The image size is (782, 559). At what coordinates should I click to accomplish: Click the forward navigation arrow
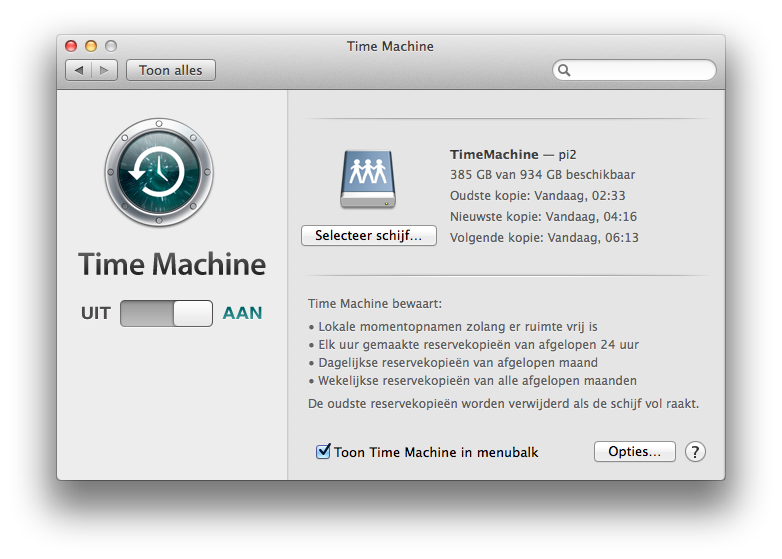click(x=104, y=70)
